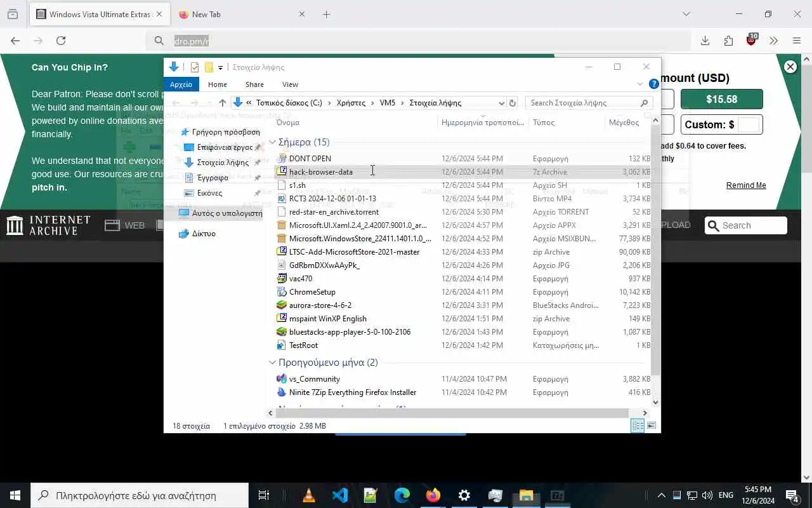Open a new Firefox tab with plus button
Viewport: 812px width, 508px height.
coord(326,14)
